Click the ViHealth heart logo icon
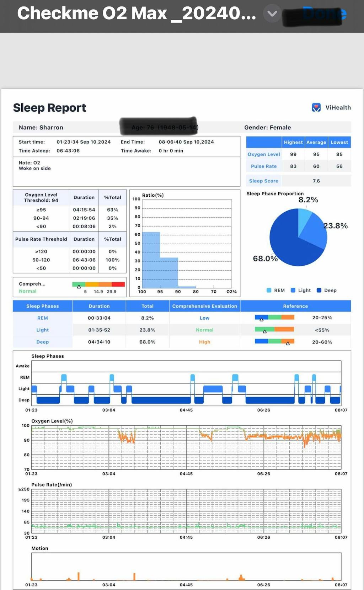The height and width of the screenshot is (590, 364). (x=316, y=107)
